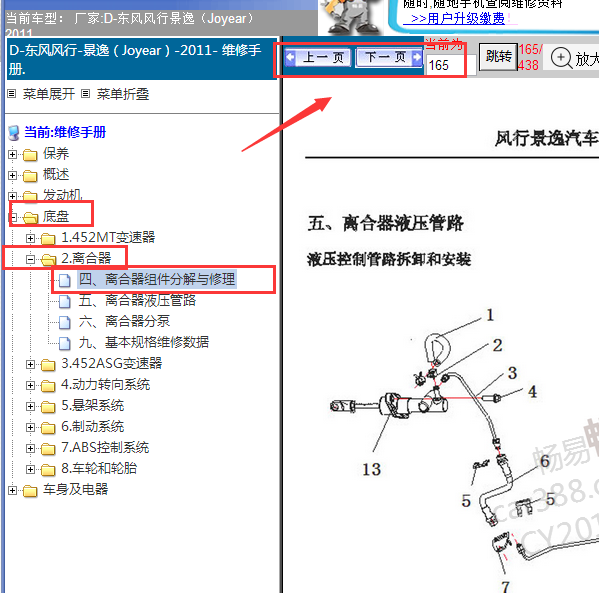
Task: Click document icon for 六、离合器分泵
Action: [65, 322]
